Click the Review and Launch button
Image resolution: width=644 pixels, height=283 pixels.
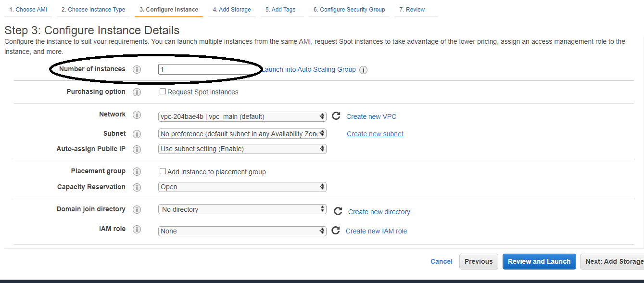tap(539, 261)
